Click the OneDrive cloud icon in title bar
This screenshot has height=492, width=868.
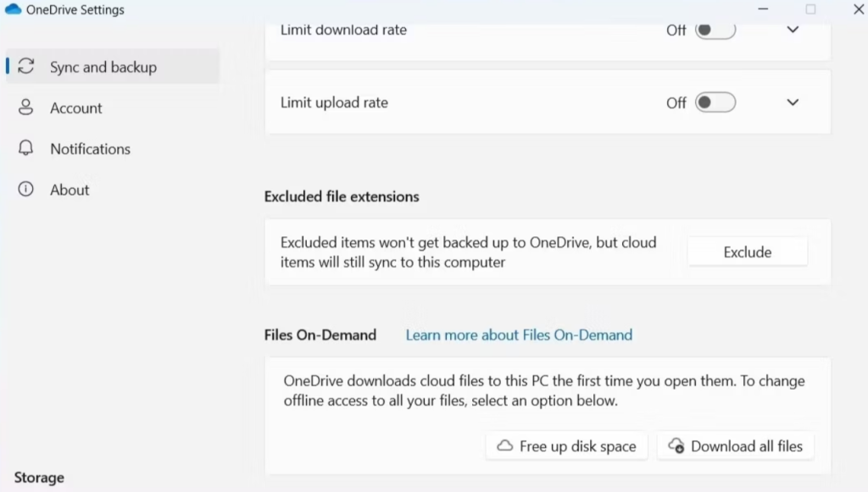(x=13, y=9)
